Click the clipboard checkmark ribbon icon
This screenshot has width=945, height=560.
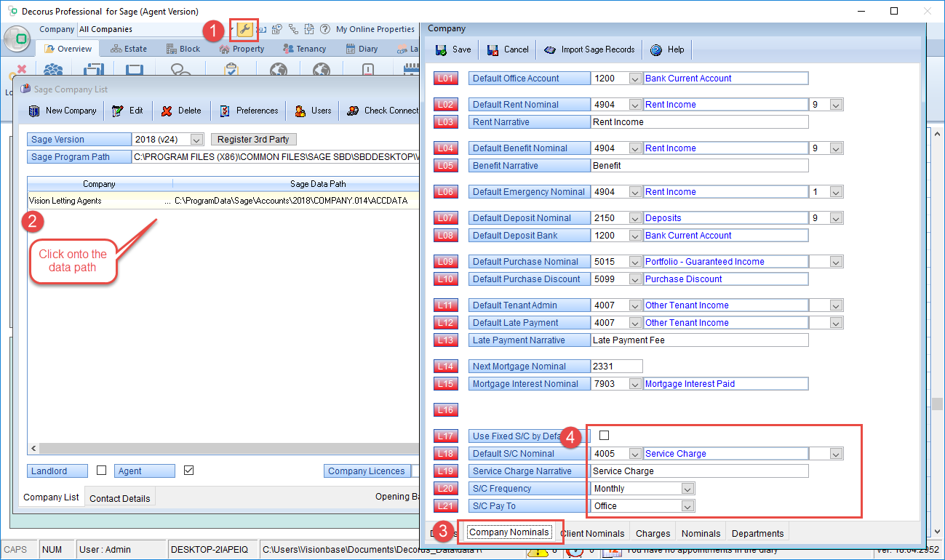(x=231, y=71)
